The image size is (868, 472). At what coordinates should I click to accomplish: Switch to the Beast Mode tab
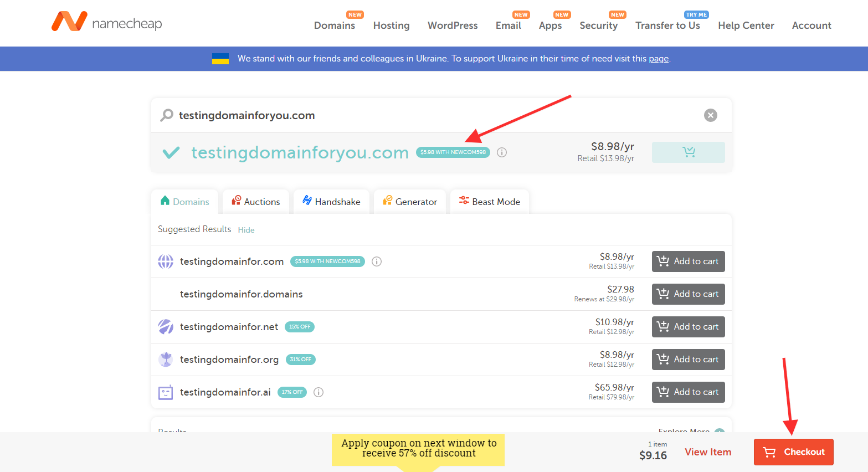[x=489, y=202]
